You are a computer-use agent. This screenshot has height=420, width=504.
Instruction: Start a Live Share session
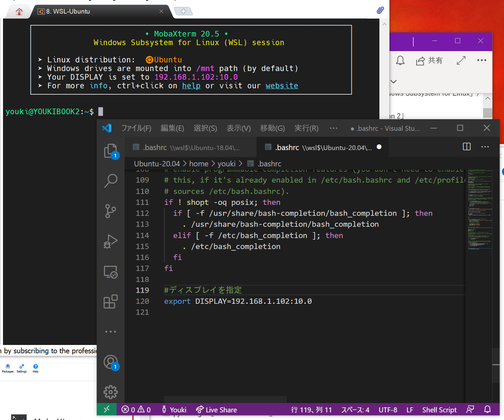[217, 410]
